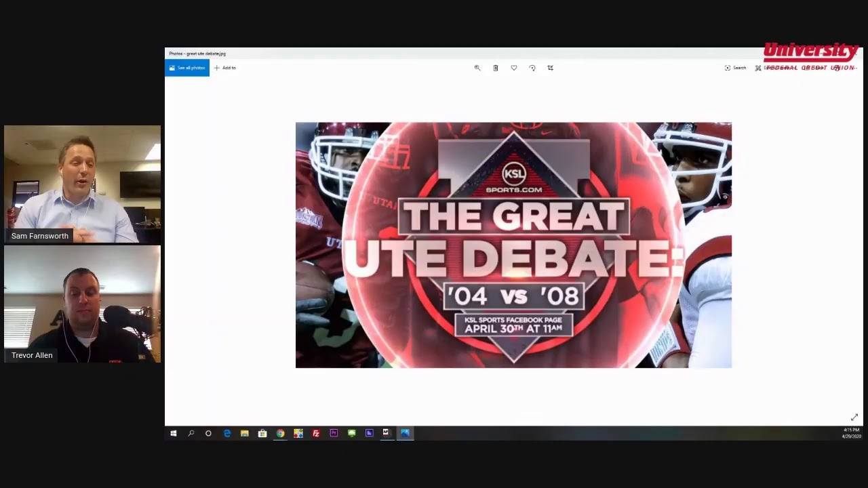Image resolution: width=868 pixels, height=488 pixels.
Task: Click the taskbar clock and date
Action: click(x=852, y=433)
